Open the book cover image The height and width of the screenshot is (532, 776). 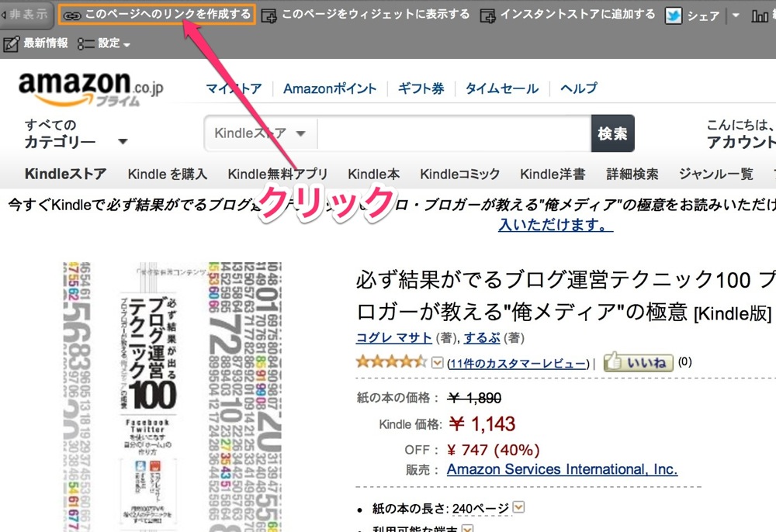pyautogui.click(x=172, y=396)
